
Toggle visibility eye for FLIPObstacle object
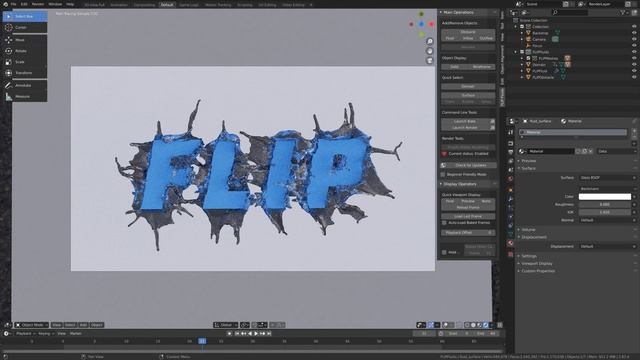click(634, 77)
